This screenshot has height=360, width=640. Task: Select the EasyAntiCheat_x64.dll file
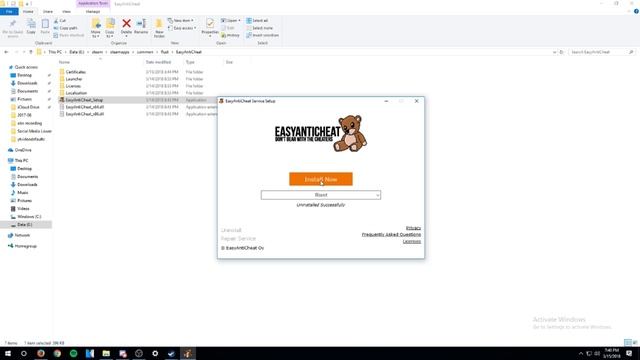(x=84, y=107)
